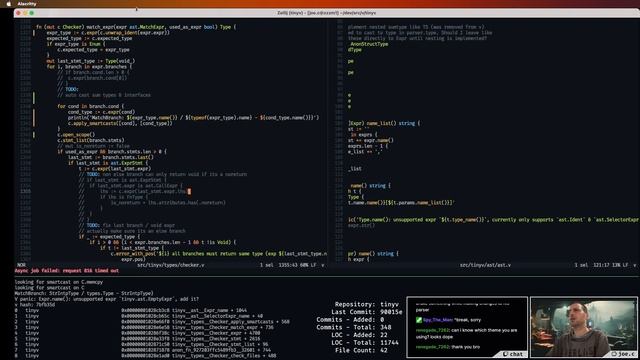This screenshot has height=360, width=640.
Task: Click the 'expected_type := c.expected_type' line
Action: coord(89,38)
